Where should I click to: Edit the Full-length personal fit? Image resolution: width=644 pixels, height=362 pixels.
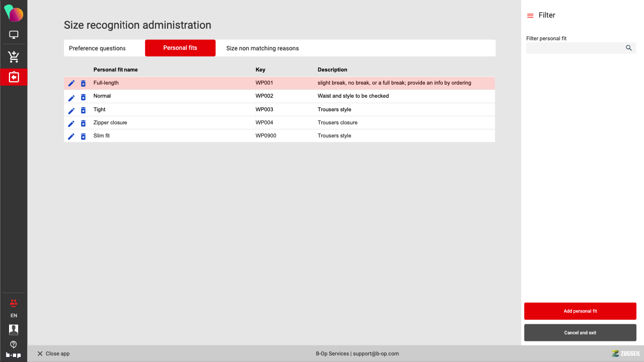(x=71, y=83)
